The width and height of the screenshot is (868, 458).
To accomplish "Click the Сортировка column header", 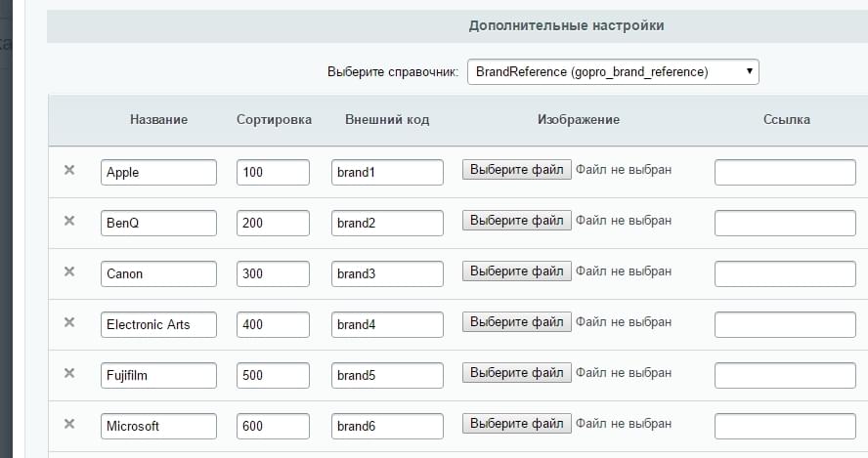I will tap(274, 120).
